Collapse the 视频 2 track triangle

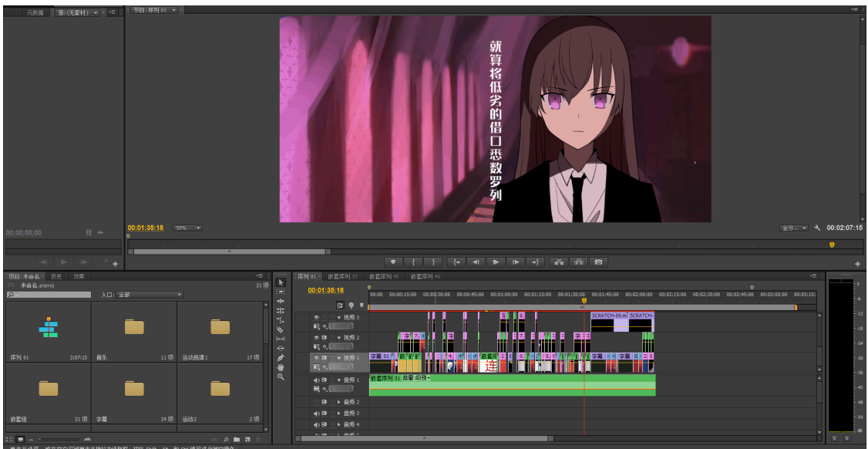[338, 337]
